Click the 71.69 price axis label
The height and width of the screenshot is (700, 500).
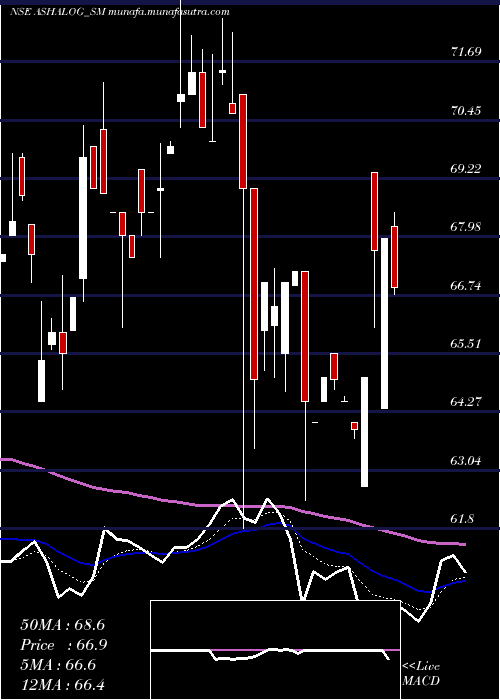[x=467, y=52]
